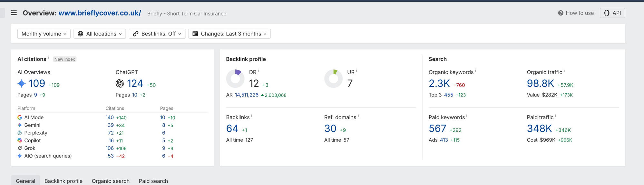Click the calendar icon in Changes filter
Image resolution: width=644 pixels, height=185 pixels.
click(195, 34)
